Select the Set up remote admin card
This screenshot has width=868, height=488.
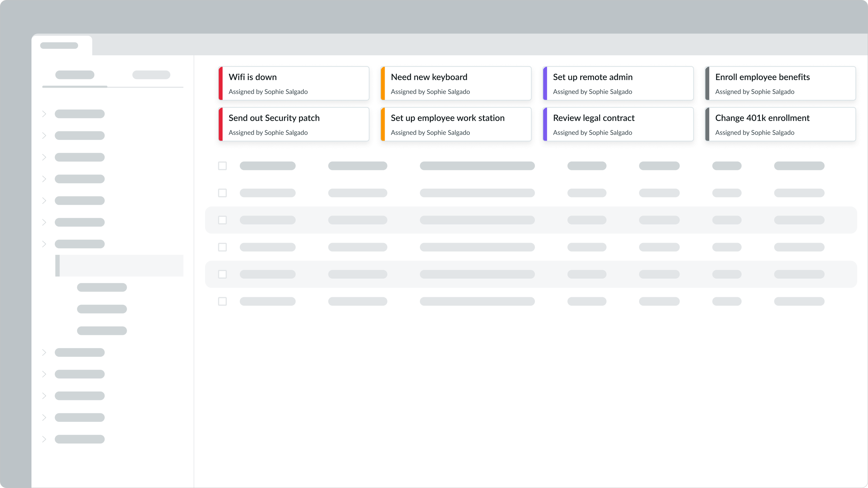tap(618, 84)
